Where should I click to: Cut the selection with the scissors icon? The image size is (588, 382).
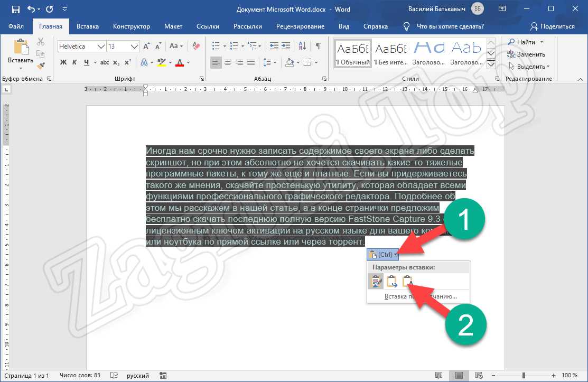pos(41,42)
